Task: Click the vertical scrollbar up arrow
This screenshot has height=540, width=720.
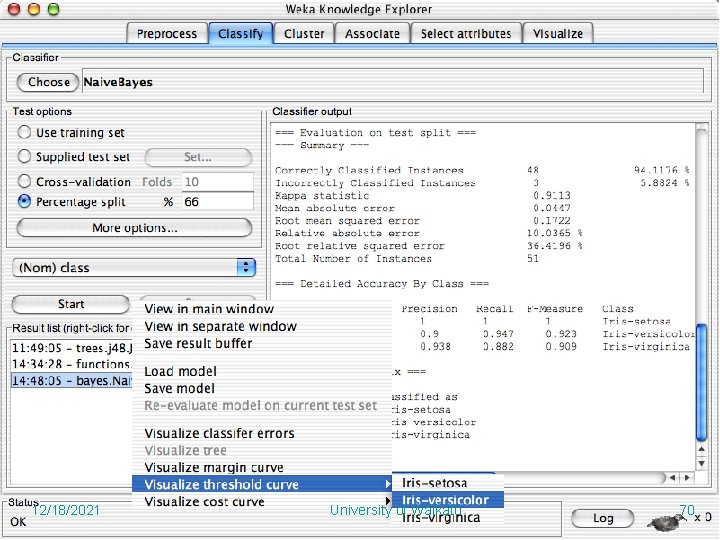Action: (x=701, y=449)
